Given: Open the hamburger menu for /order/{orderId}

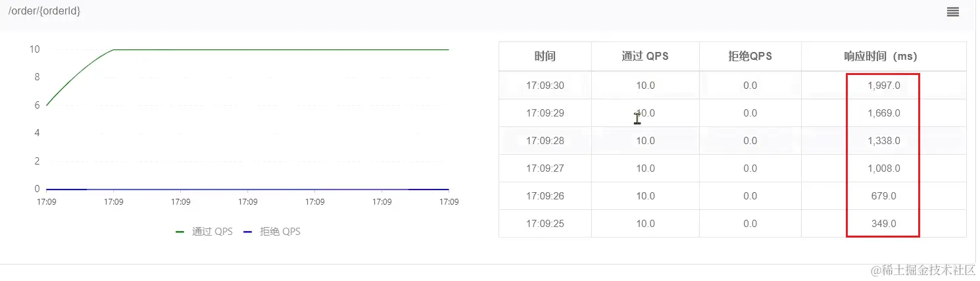Looking at the screenshot, I should click(x=952, y=12).
